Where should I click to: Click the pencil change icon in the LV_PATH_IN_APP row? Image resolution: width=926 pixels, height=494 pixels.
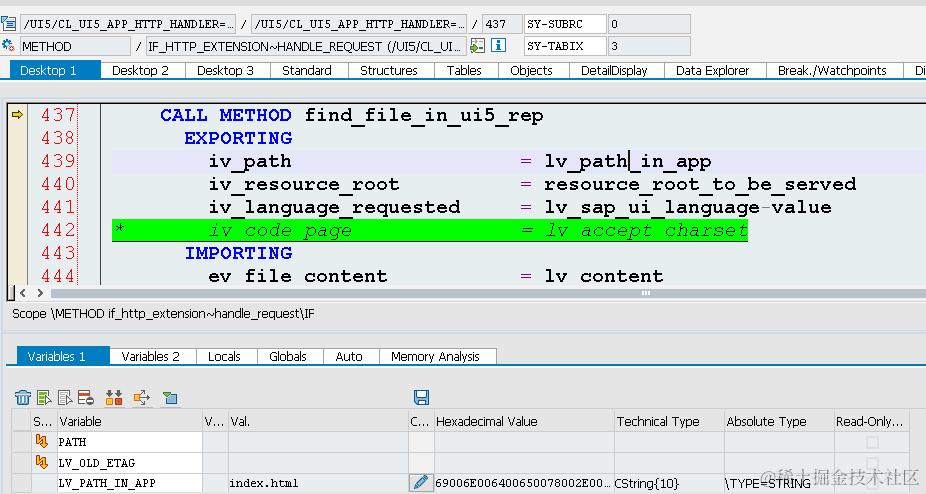(421, 483)
